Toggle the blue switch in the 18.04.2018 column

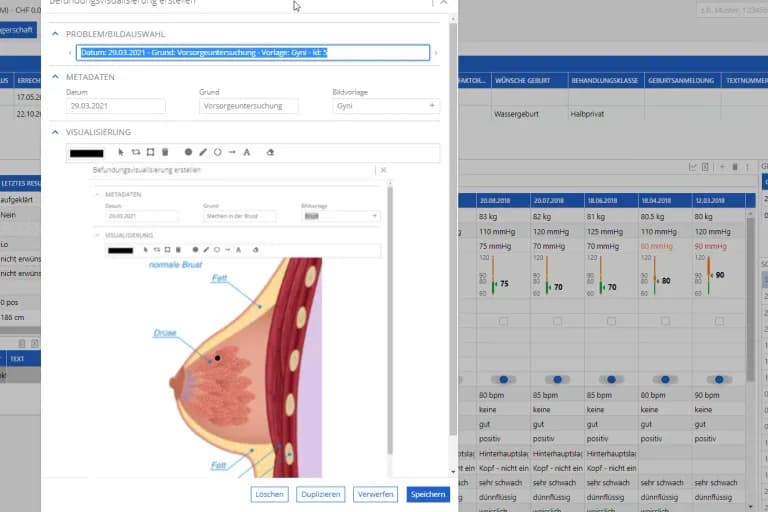point(665,379)
